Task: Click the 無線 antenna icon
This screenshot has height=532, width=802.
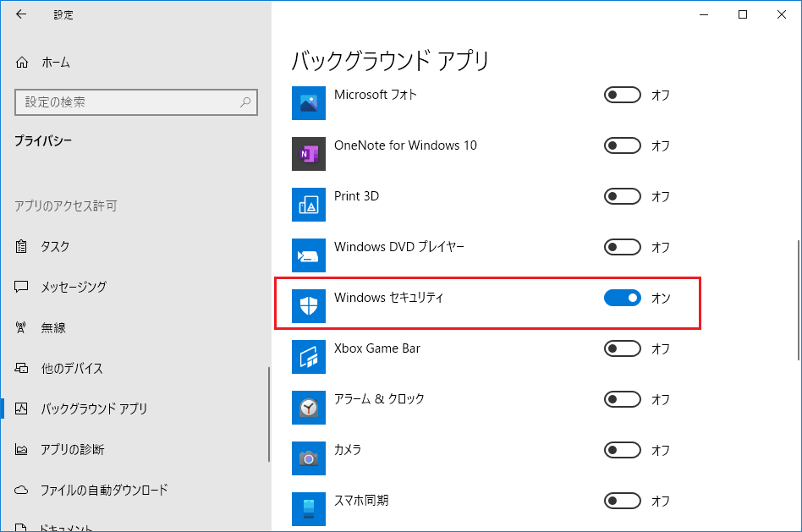Action: point(21,327)
